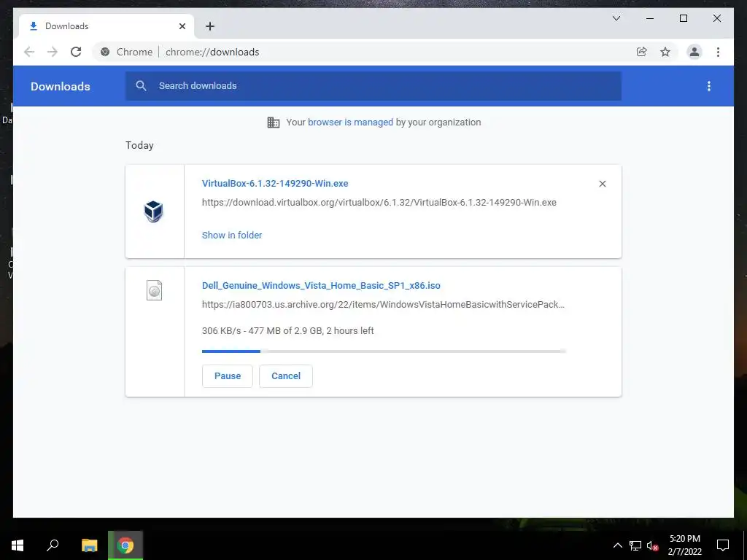Open the taskbar clock and date
Screen dimensions: 747x560
(684, 545)
